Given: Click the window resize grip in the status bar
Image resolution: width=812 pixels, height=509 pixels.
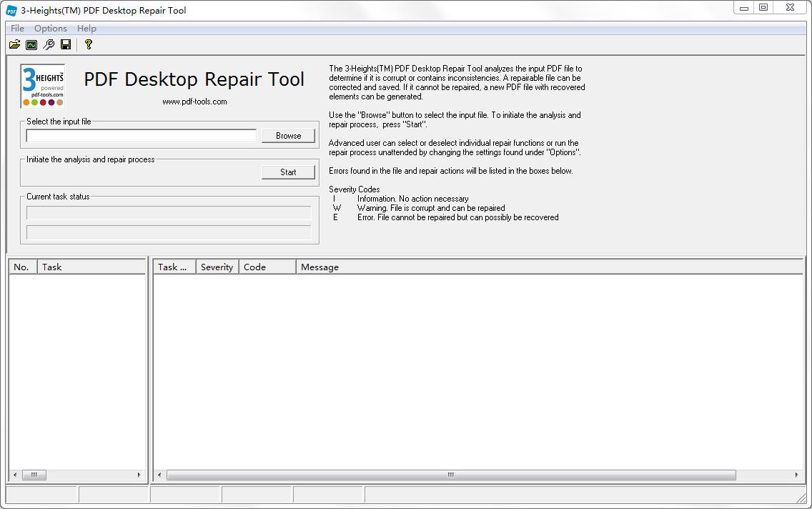Looking at the screenshot, I should pos(801,497).
